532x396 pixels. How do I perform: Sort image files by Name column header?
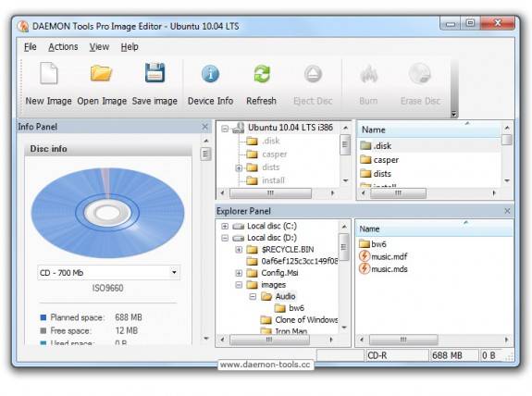[428, 130]
